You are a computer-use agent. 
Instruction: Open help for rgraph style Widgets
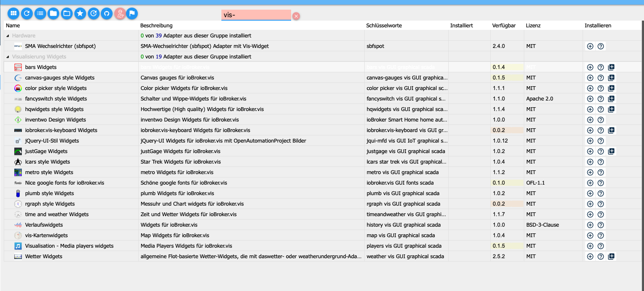point(601,204)
